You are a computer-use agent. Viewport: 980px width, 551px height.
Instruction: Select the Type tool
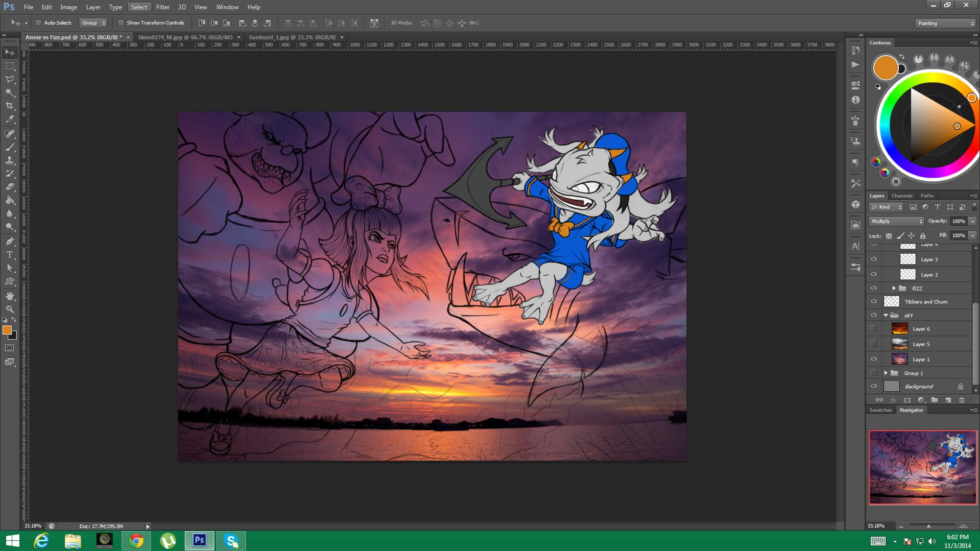(x=10, y=254)
